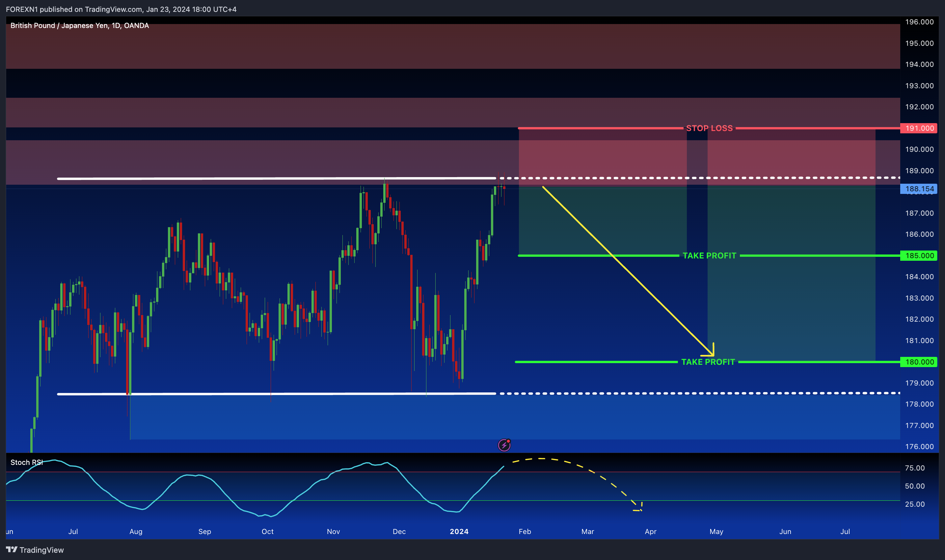945x560 pixels.
Task: Click the Nov label on time axis
Action: click(x=333, y=531)
